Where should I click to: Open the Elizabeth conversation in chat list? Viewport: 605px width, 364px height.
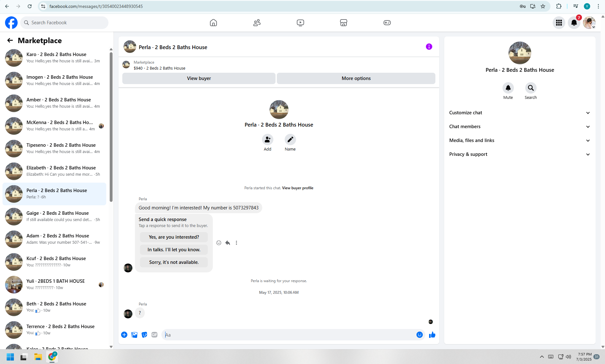point(54,171)
